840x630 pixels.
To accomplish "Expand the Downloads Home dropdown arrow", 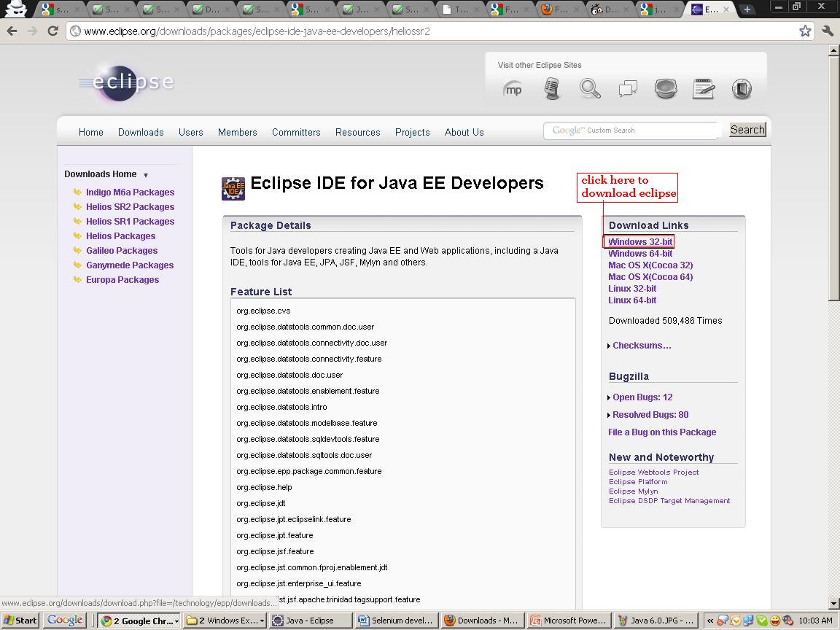I will coord(146,175).
